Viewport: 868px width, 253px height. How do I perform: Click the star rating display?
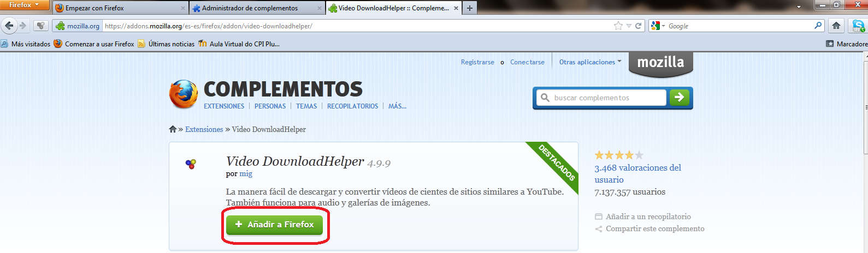click(619, 155)
